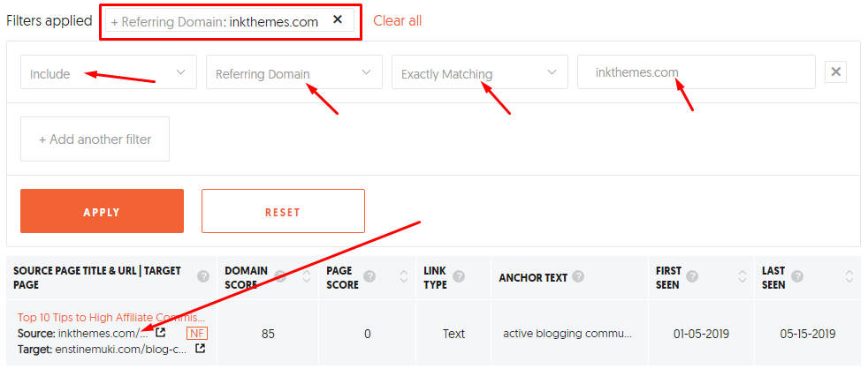Click the Link Type help icon
This screenshot has width=868, height=369.
click(459, 276)
